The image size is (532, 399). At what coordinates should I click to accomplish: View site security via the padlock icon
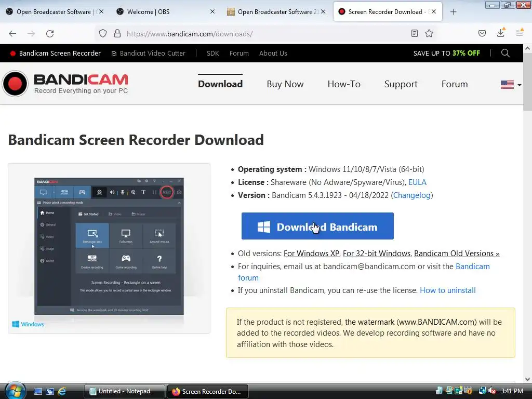pyautogui.click(x=117, y=34)
